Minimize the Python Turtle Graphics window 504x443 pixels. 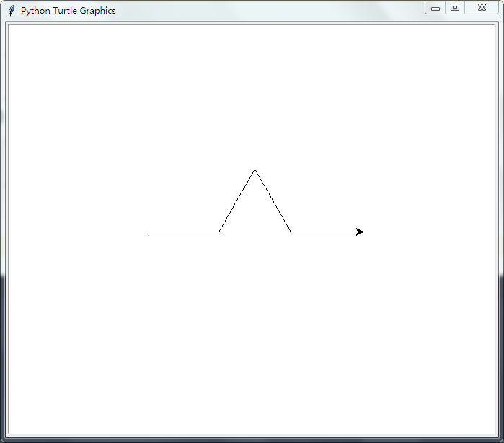tap(436, 8)
